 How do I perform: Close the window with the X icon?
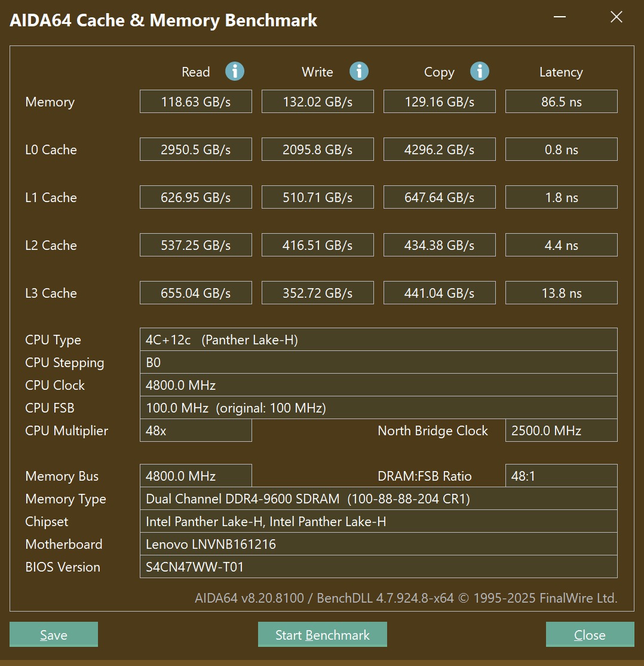616,17
